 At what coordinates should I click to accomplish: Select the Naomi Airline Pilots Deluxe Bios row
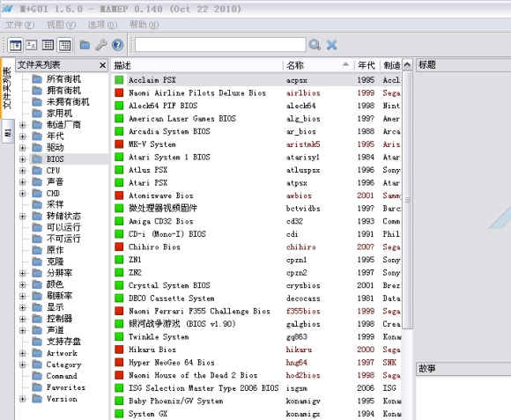point(256,92)
